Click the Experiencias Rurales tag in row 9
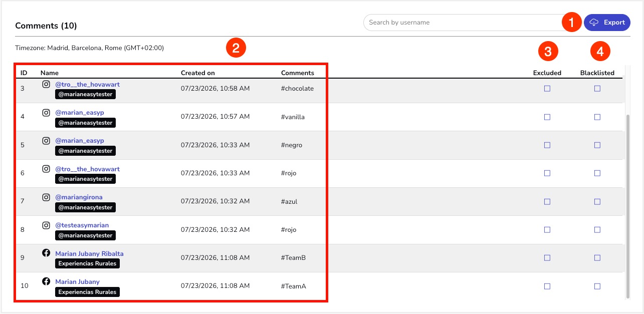Image resolution: width=644 pixels, height=314 pixels. (x=87, y=263)
